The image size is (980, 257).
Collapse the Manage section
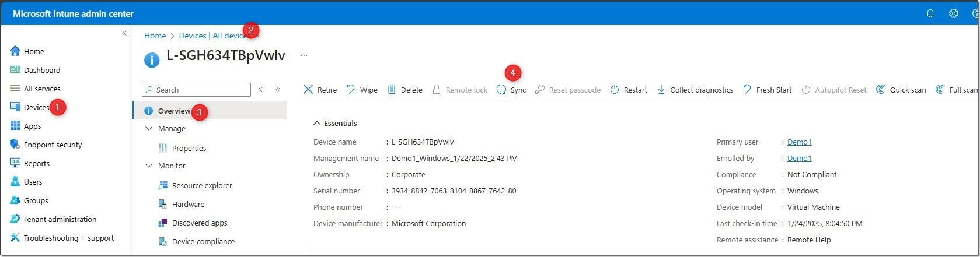click(x=149, y=128)
